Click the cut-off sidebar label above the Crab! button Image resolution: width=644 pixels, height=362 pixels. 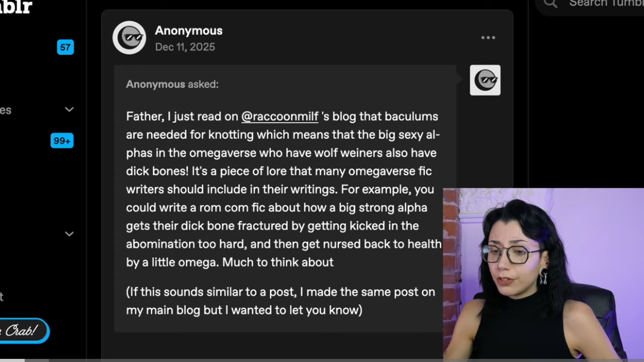click(x=2, y=297)
